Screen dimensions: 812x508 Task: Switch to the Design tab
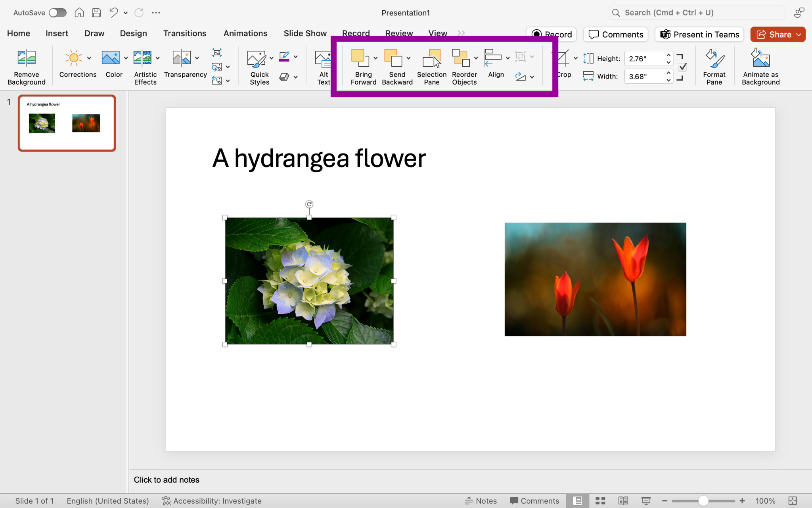click(134, 33)
